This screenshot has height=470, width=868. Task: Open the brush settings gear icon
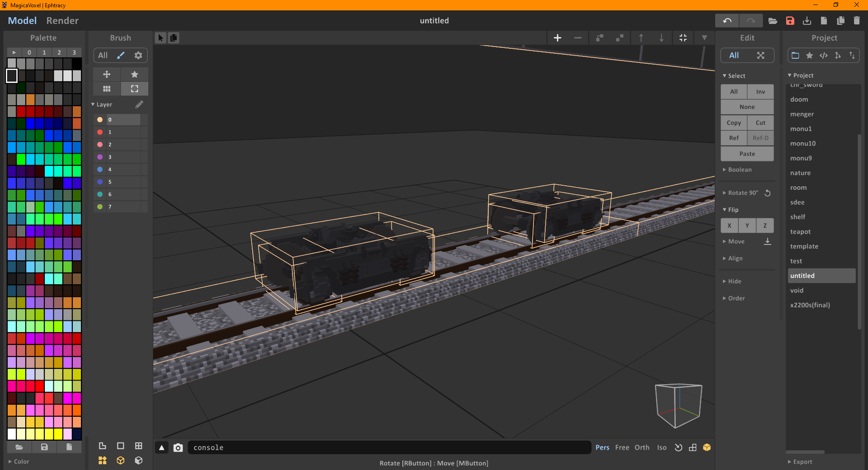(138, 55)
